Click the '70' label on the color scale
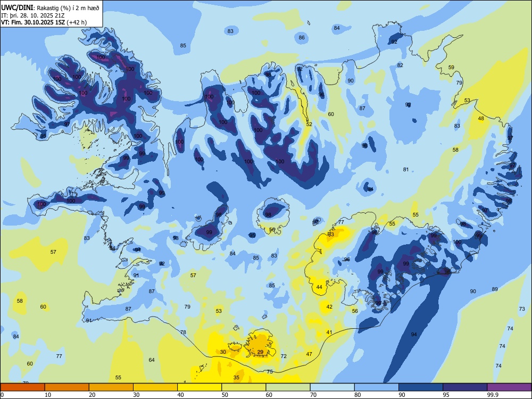The width and height of the screenshot is (532, 399). [313, 395]
